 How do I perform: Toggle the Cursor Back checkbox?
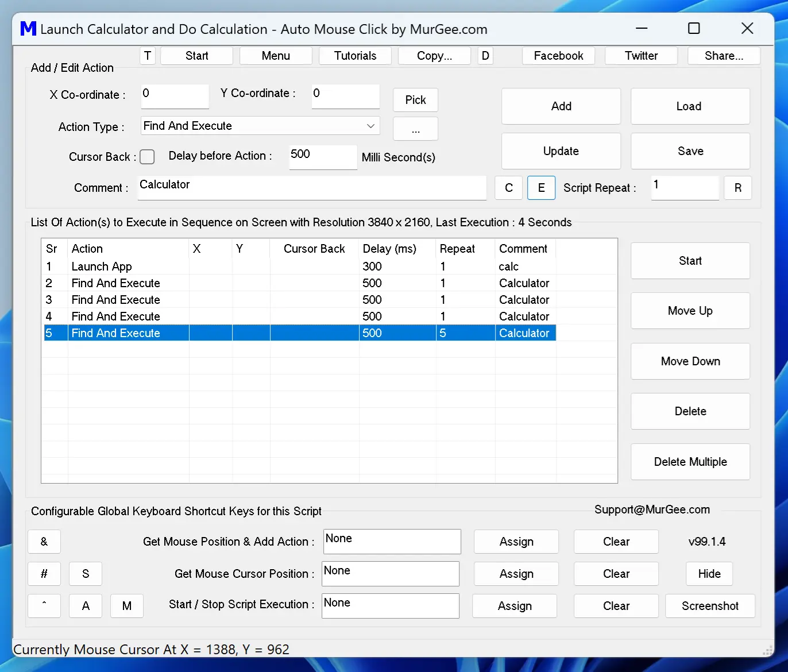(147, 156)
